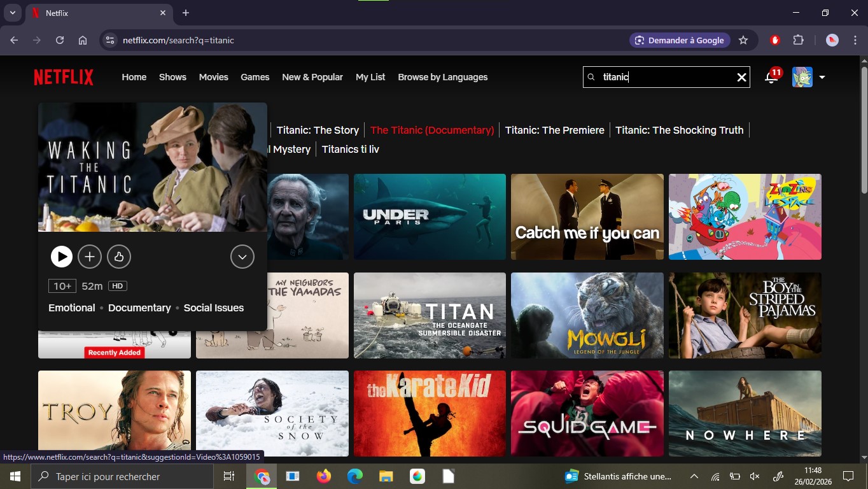Play Waking the Titanic
Screen dimensions: 868x489
pyautogui.click(x=62, y=257)
